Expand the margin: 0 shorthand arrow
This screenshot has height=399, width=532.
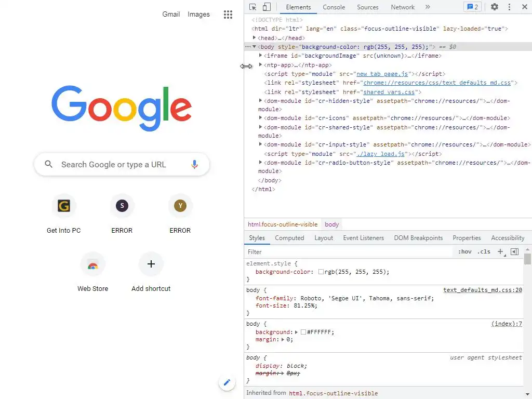[283, 339]
